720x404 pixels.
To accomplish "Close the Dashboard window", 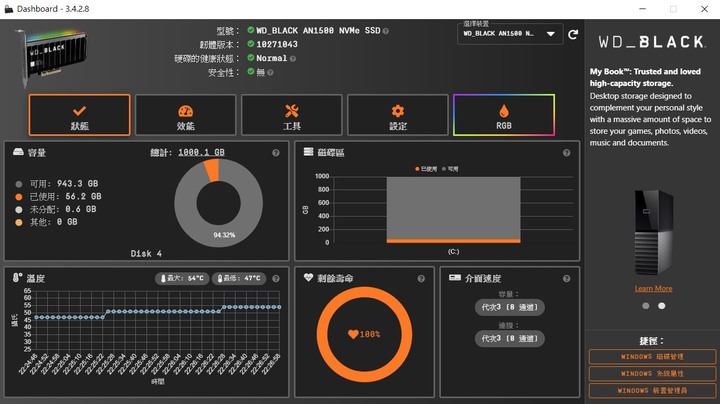I will 704,9.
